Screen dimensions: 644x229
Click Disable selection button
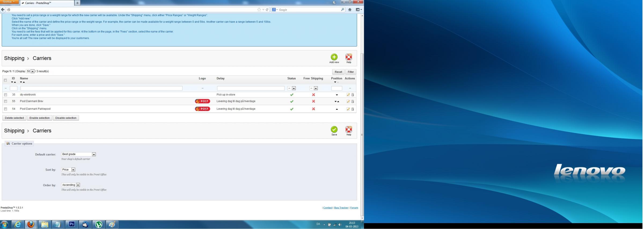[66, 118]
